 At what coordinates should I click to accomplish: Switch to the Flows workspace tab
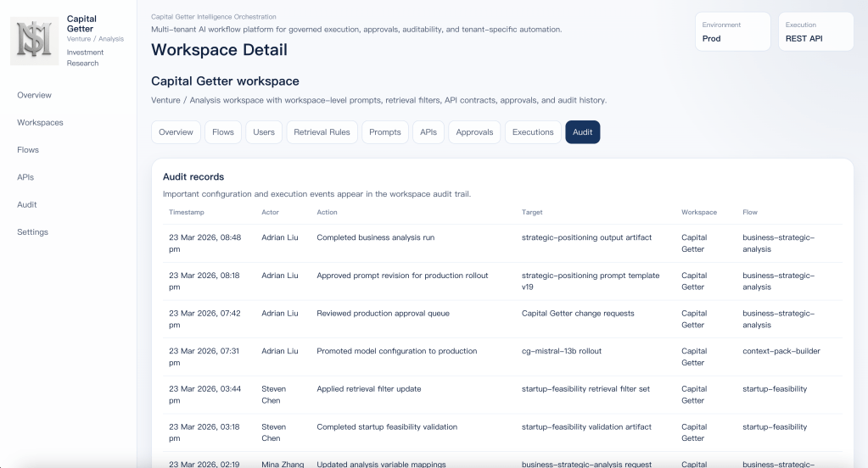[x=223, y=132]
